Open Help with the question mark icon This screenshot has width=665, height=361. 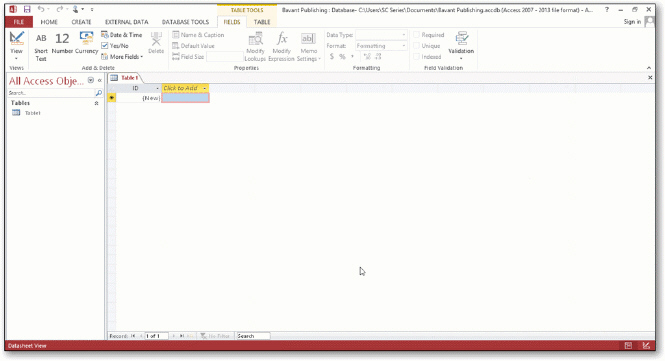point(607,9)
